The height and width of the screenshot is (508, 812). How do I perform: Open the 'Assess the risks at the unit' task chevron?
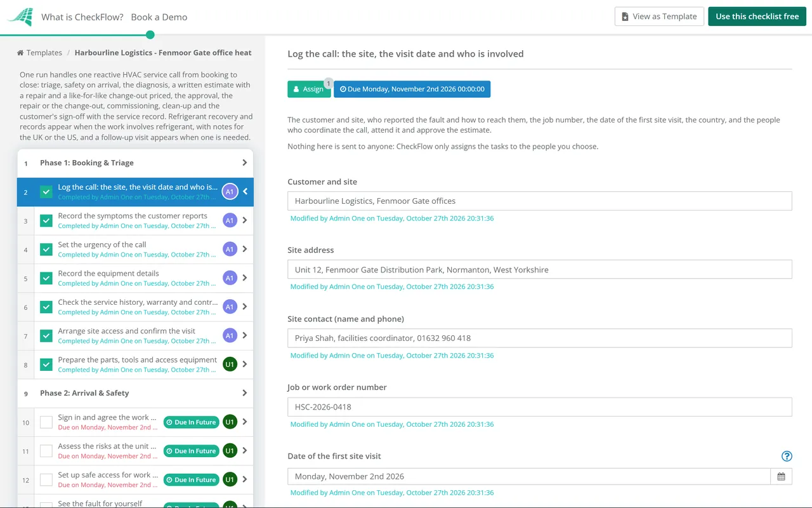coord(245,451)
